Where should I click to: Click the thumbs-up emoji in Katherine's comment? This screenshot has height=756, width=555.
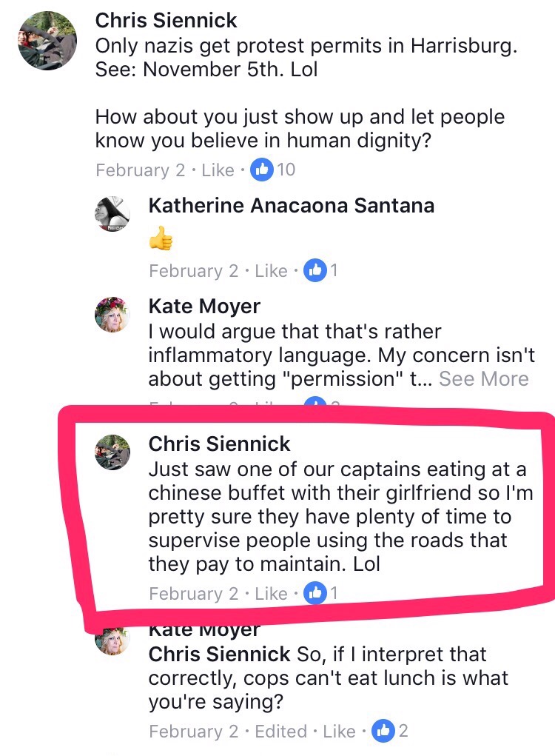tap(161, 238)
